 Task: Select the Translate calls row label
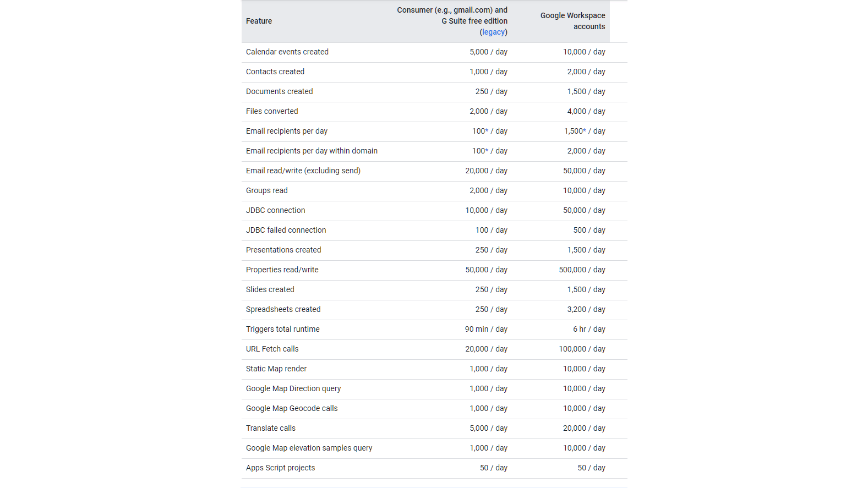coord(270,428)
